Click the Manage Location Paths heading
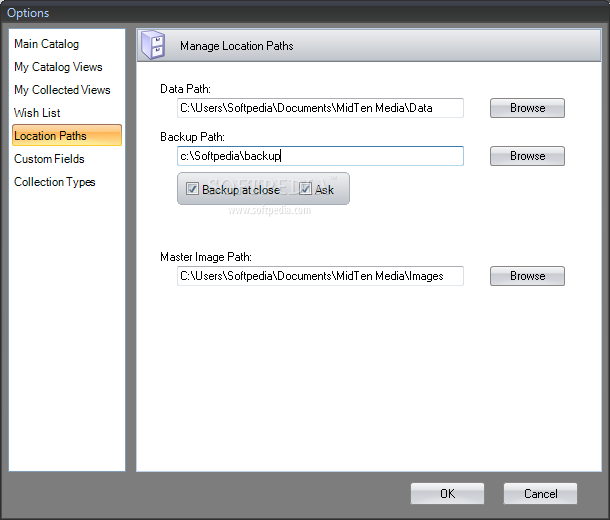The height and width of the screenshot is (520, 610). point(237,46)
